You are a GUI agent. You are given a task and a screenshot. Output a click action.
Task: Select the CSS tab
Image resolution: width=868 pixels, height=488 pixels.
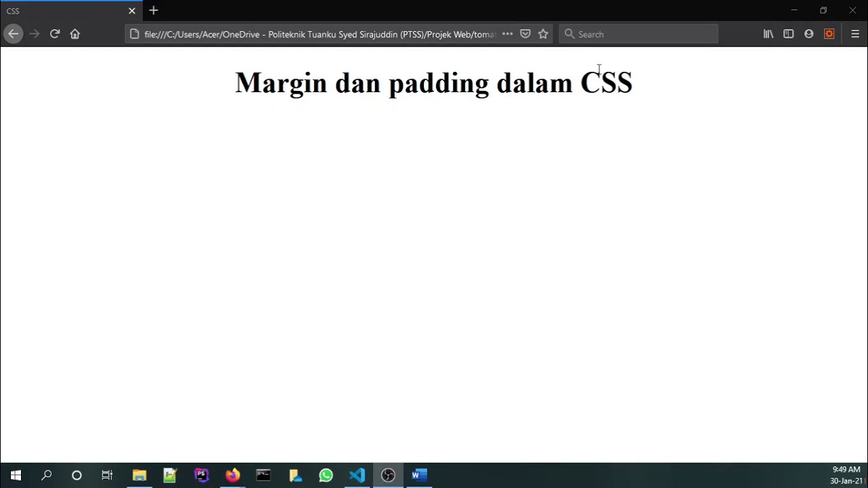tap(71, 11)
